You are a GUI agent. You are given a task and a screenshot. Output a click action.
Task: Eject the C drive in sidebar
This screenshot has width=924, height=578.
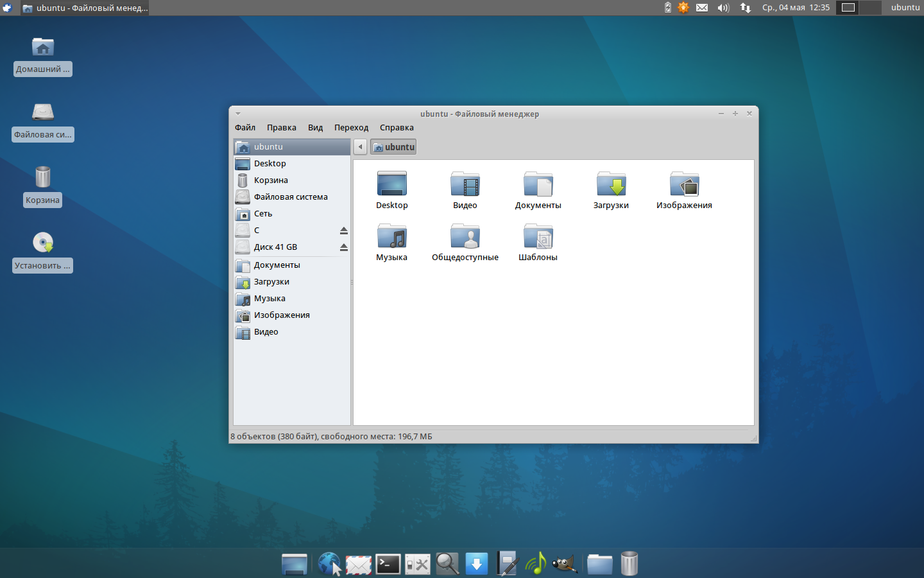344,231
